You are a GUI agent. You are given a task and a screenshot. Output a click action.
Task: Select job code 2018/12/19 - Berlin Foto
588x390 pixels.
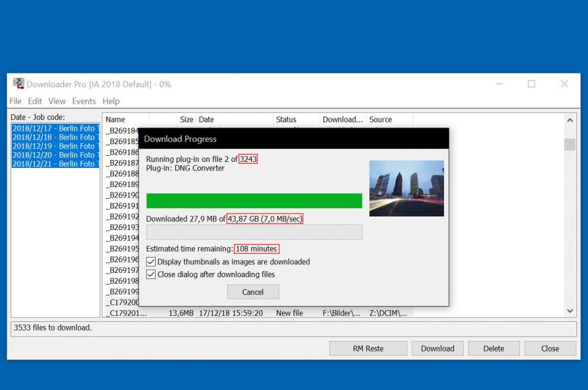(x=56, y=146)
